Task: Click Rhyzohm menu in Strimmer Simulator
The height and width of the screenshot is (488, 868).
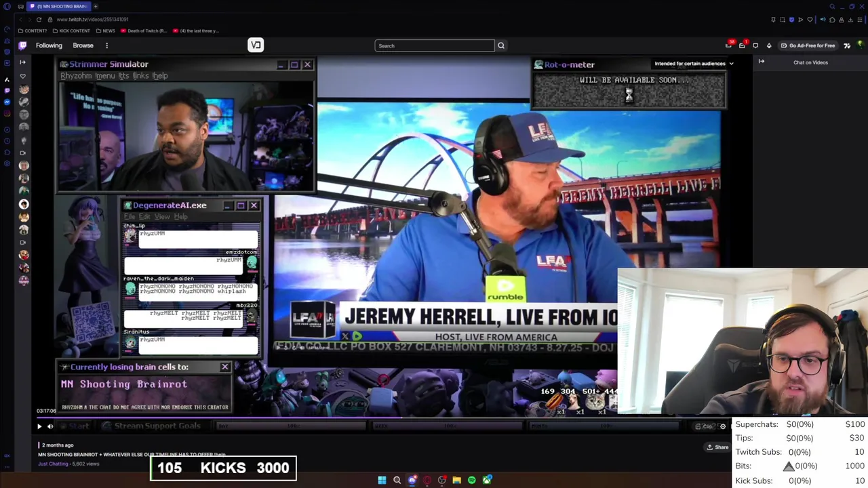Action: [x=76, y=76]
